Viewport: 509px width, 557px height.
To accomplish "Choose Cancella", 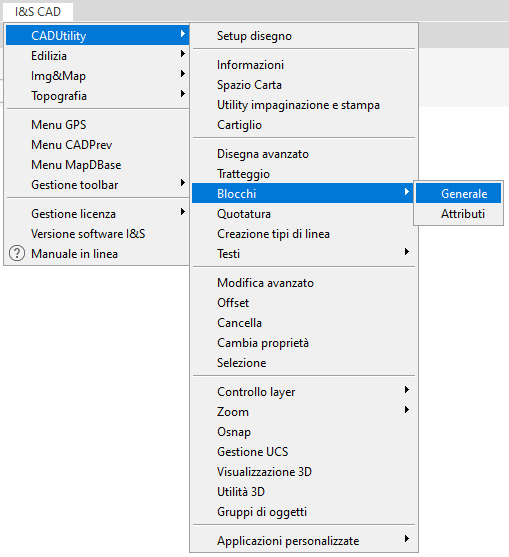I will pyautogui.click(x=303, y=323).
